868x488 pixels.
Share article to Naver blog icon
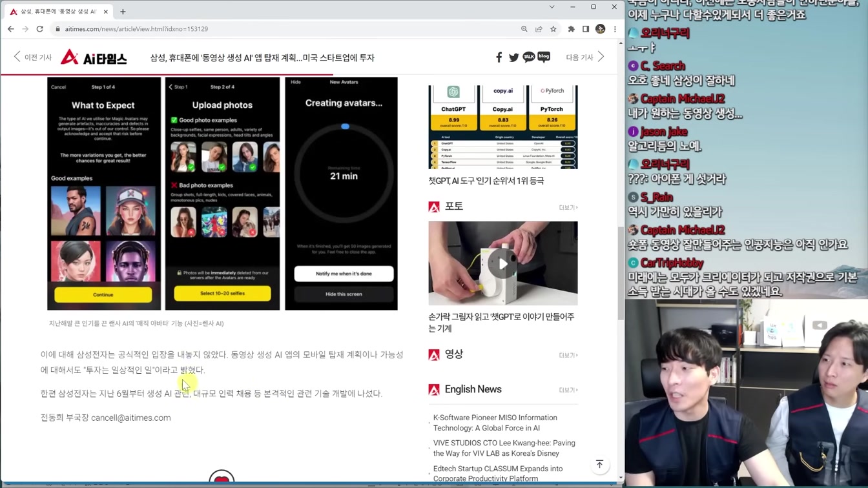pyautogui.click(x=544, y=57)
